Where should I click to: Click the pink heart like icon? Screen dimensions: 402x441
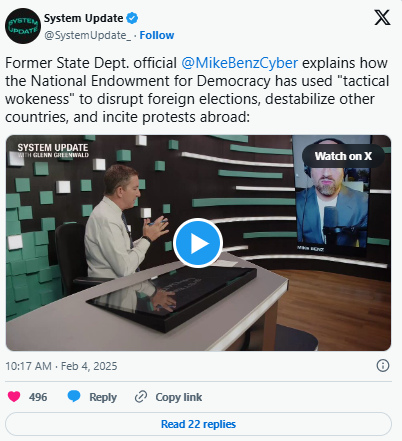click(x=14, y=397)
